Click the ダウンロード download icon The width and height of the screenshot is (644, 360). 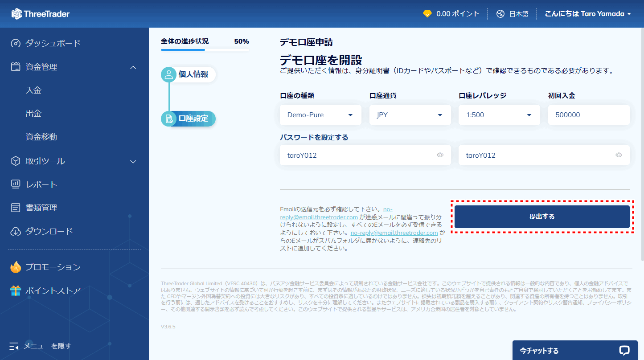coord(16,231)
